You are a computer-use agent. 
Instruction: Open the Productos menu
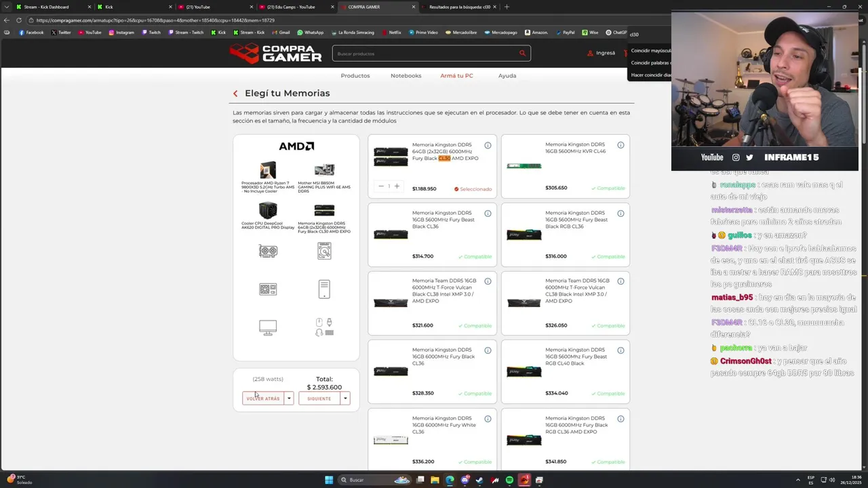coord(355,76)
